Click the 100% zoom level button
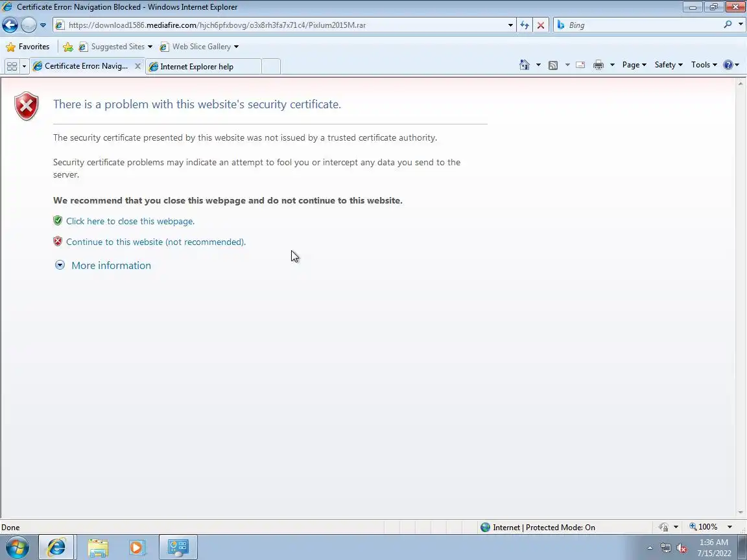Image resolution: width=747 pixels, height=560 pixels. [703, 527]
